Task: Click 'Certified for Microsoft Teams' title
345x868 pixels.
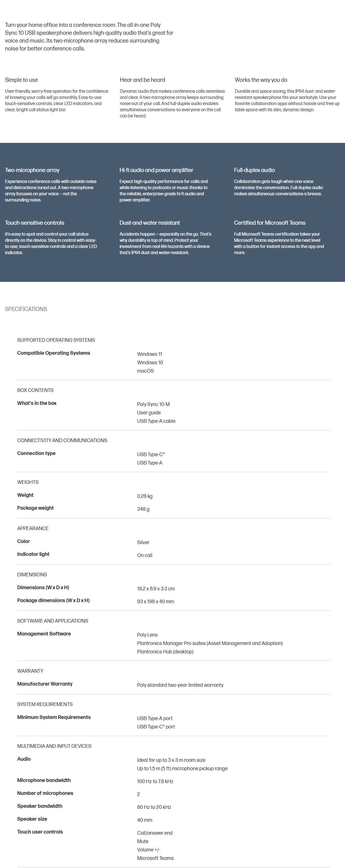Action: pos(270,223)
